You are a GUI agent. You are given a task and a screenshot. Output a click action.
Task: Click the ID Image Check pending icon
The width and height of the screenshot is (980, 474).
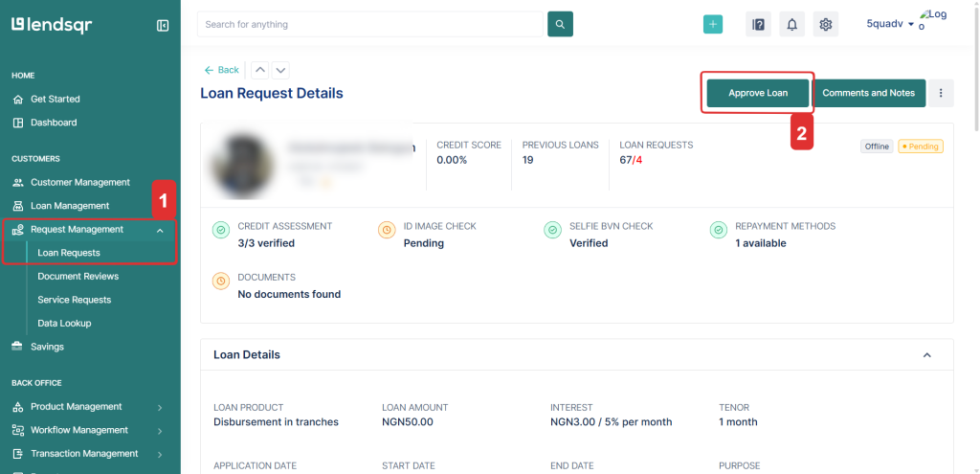coord(387,230)
